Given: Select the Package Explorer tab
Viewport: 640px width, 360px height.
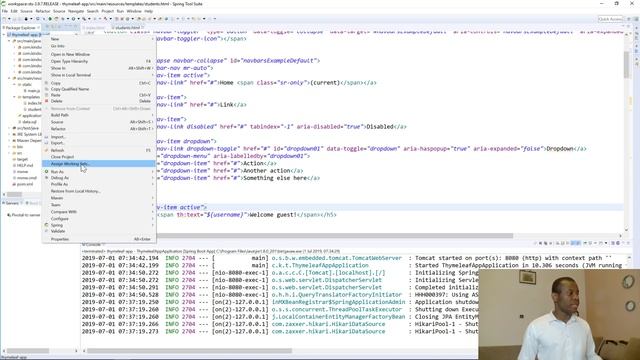Looking at the screenshot, I should (x=20, y=28).
